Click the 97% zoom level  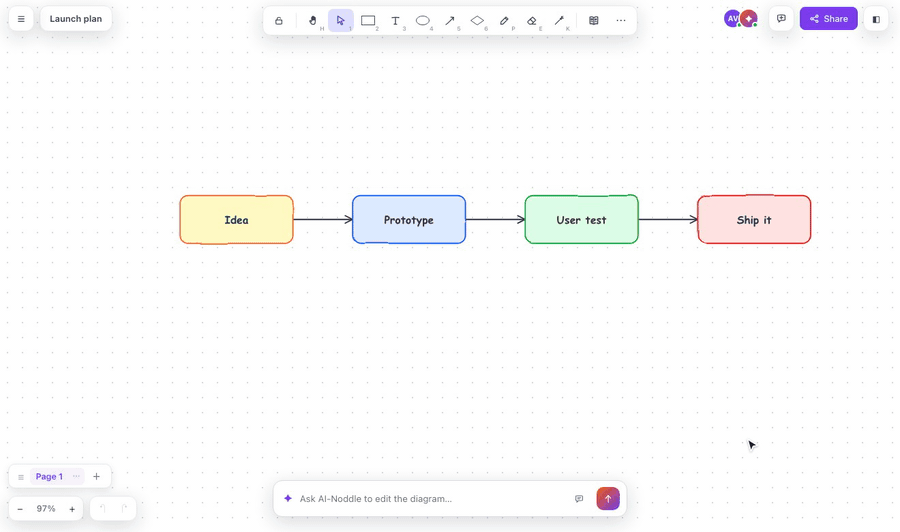click(46, 508)
